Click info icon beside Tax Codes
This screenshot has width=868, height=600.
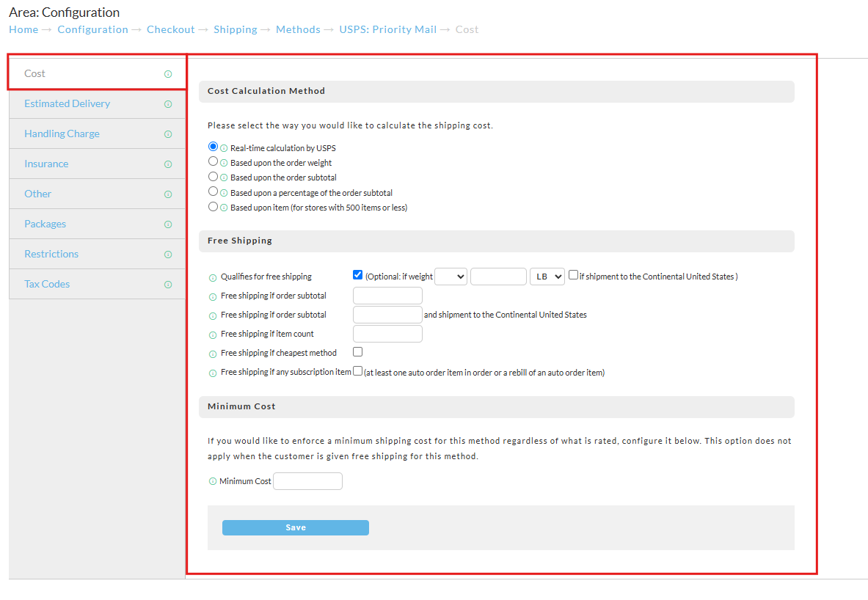[x=168, y=285]
